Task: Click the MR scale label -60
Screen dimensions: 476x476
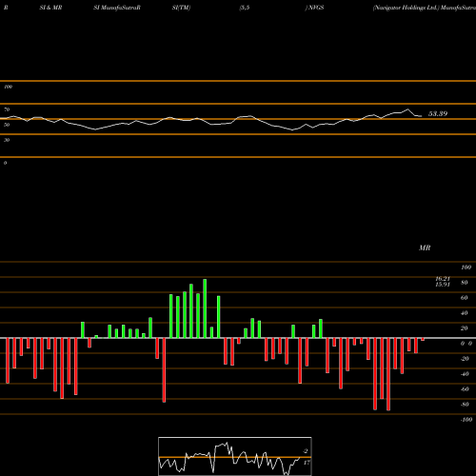Action: point(465,389)
